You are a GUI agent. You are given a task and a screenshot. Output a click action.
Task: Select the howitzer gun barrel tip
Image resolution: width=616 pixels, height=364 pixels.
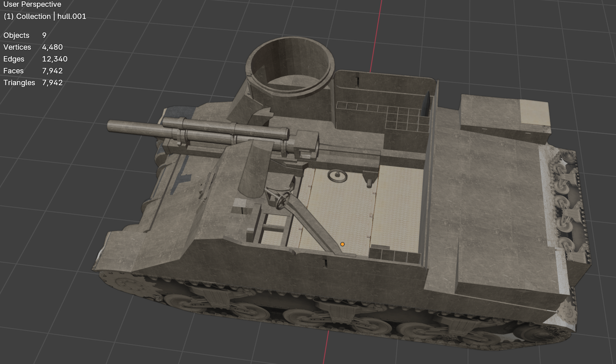tap(111, 126)
